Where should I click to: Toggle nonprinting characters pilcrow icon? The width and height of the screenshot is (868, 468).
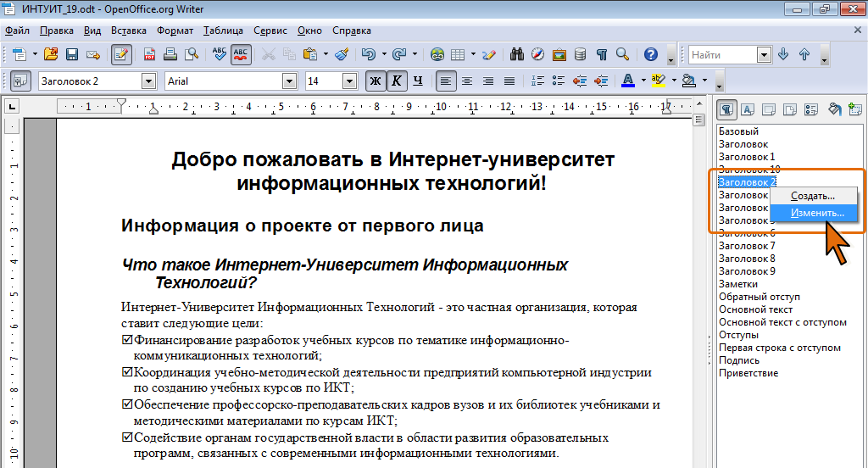602,54
